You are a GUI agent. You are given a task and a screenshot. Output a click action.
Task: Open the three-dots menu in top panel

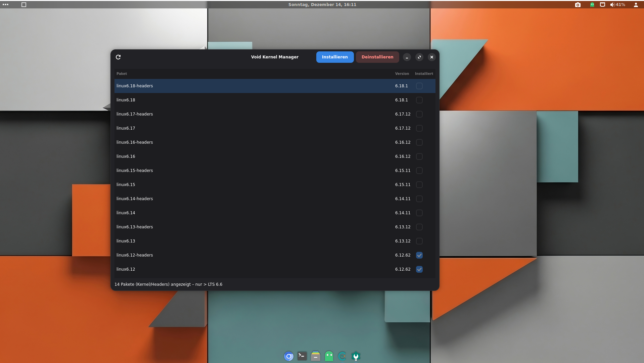click(x=5, y=5)
